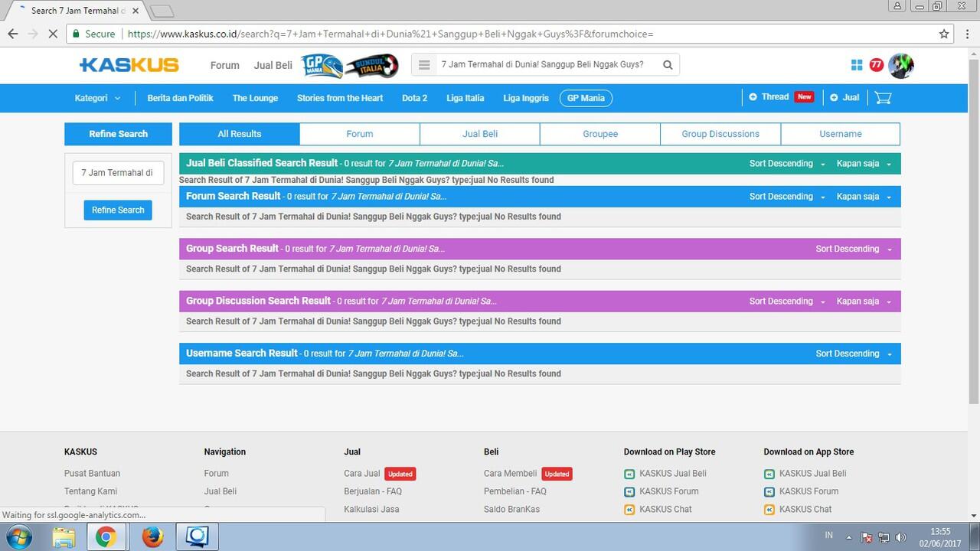Stop loading the page
Viewport: 980px width, 551px height.
tap(53, 34)
